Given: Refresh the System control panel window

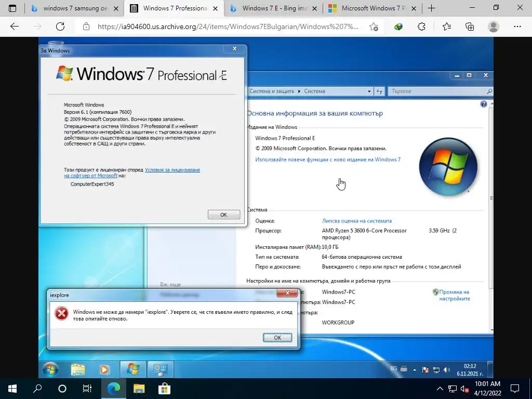Looking at the screenshot, I should pos(379,91).
